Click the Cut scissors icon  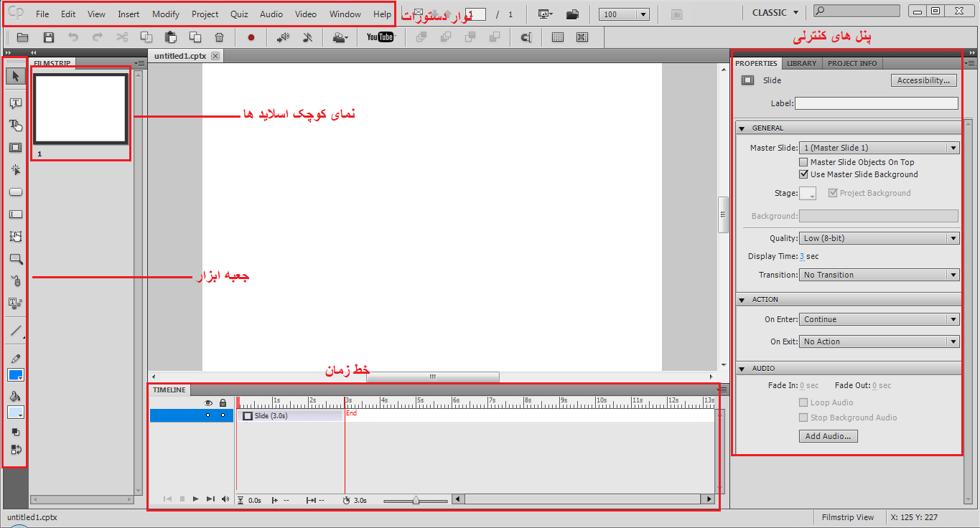[x=122, y=37]
